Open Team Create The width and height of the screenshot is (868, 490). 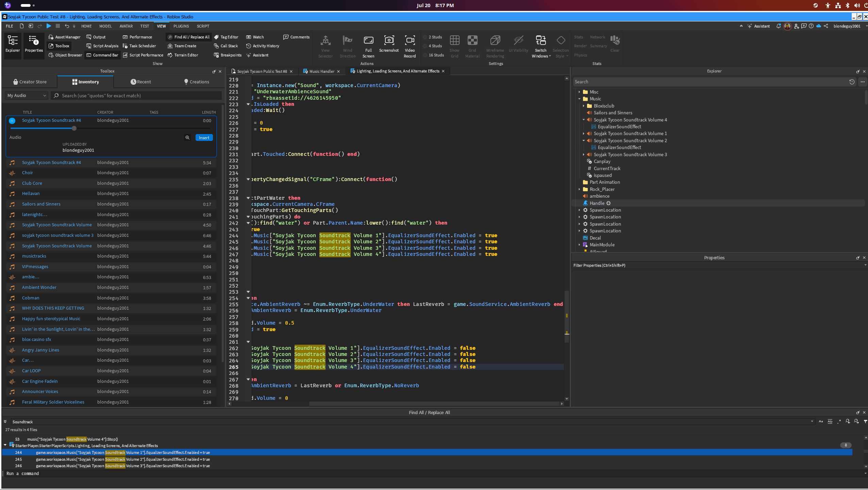point(182,46)
